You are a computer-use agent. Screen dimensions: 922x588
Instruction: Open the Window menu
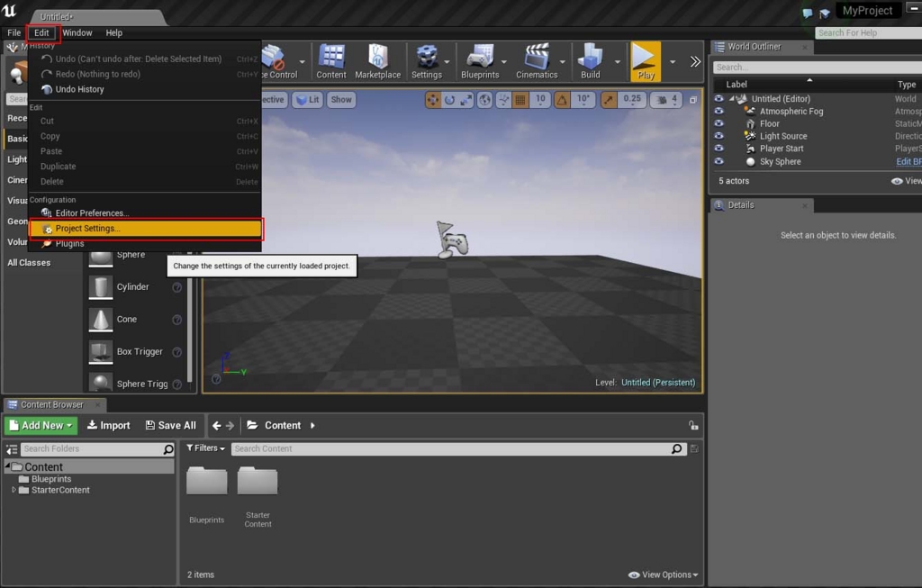77,33
